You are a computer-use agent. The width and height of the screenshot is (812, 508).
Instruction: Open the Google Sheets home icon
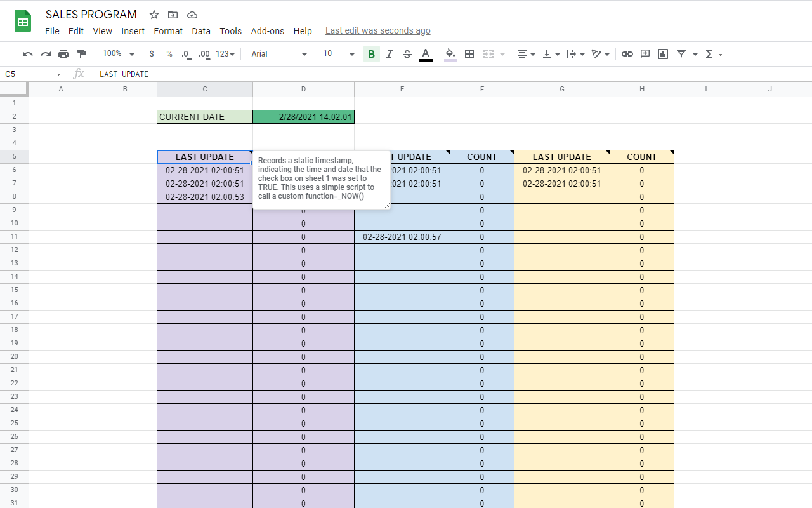(23, 22)
